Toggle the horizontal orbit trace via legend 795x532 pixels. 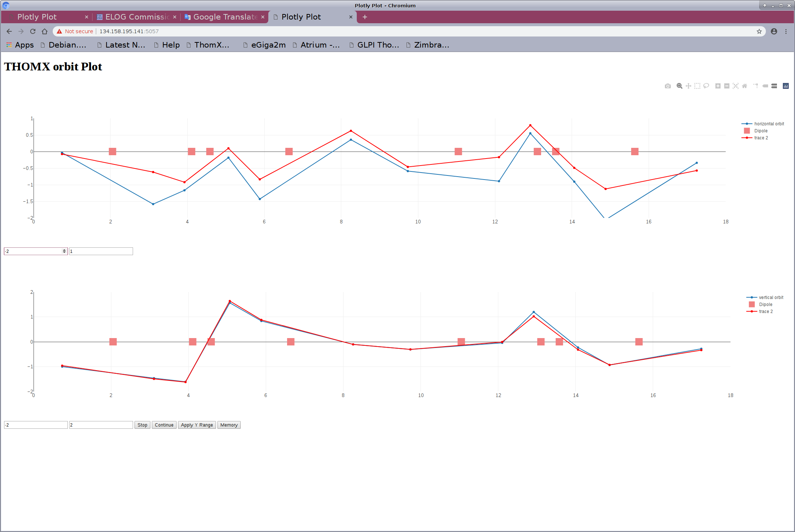pos(769,124)
